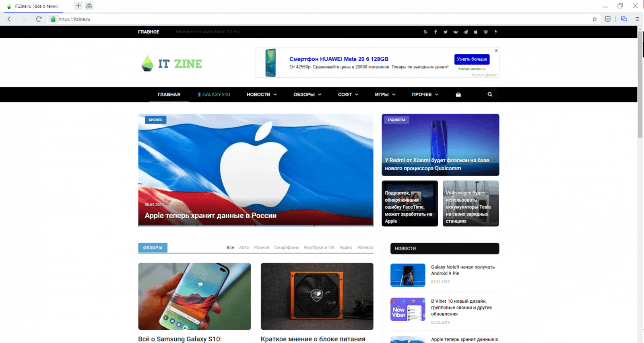Open a private window with the incognito icon
This screenshot has height=343, width=644.
pyautogui.click(x=89, y=6)
